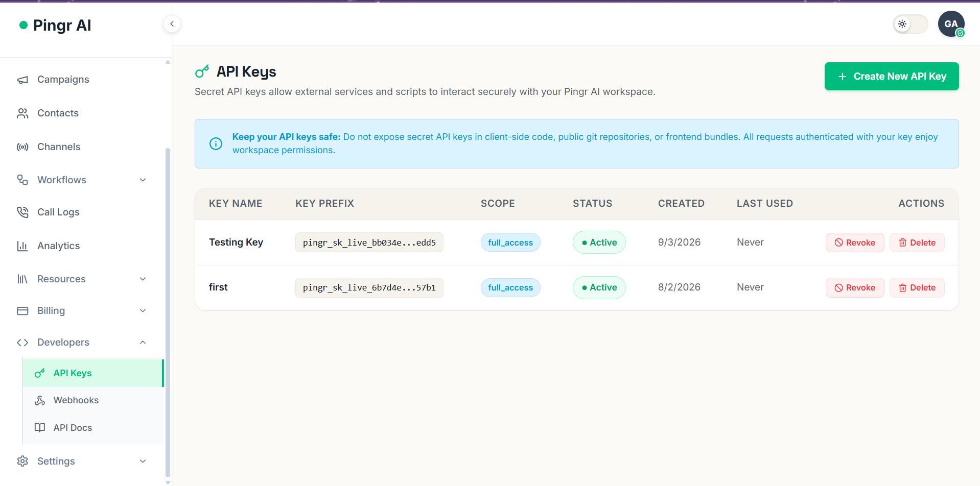Image resolution: width=980 pixels, height=486 pixels.
Task: Go to Contacts in sidebar
Action: (58, 113)
